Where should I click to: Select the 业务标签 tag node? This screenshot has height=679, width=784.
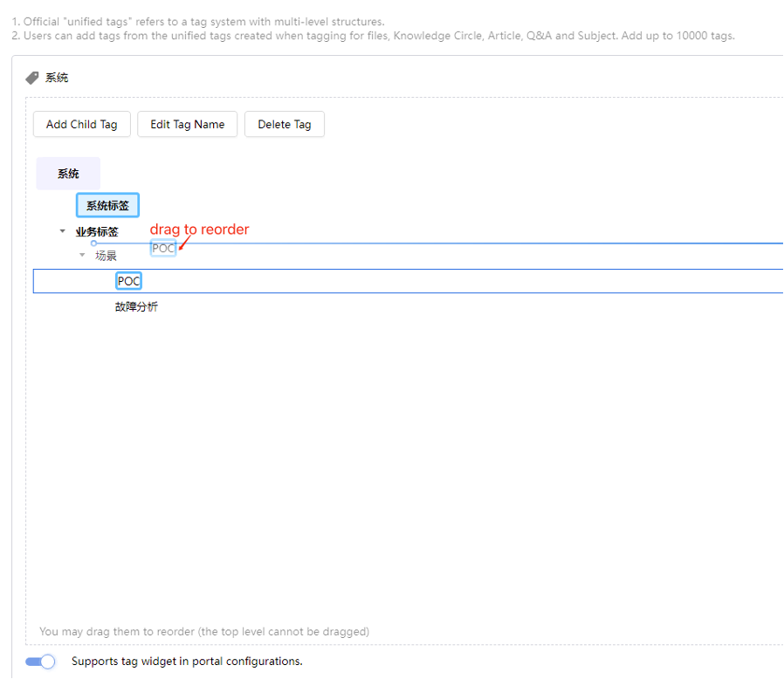click(x=97, y=231)
